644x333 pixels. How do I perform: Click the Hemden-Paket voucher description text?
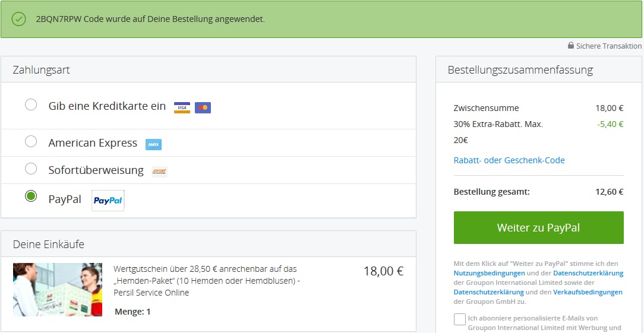click(x=206, y=281)
